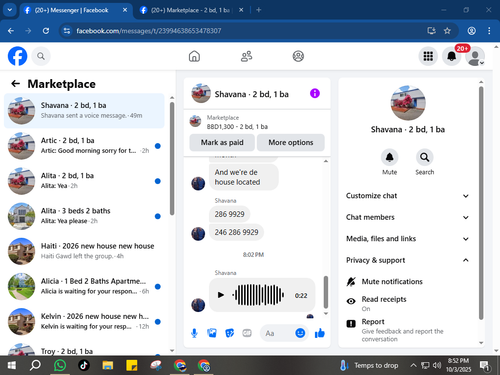The image size is (500, 375).
Task: Reload the page
Action: pos(46,31)
